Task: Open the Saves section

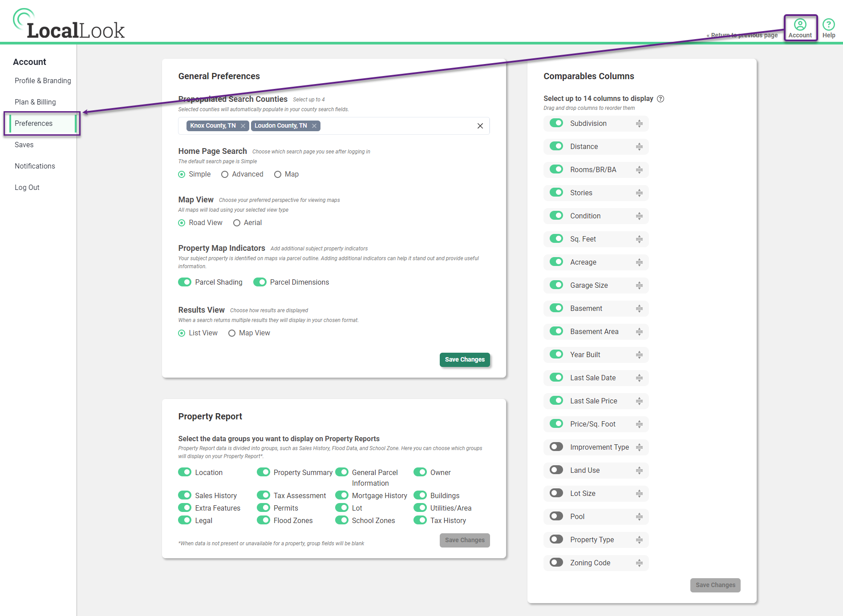Action: [24, 145]
